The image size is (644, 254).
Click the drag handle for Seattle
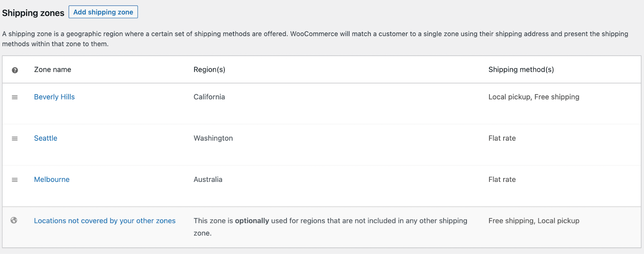(x=14, y=138)
